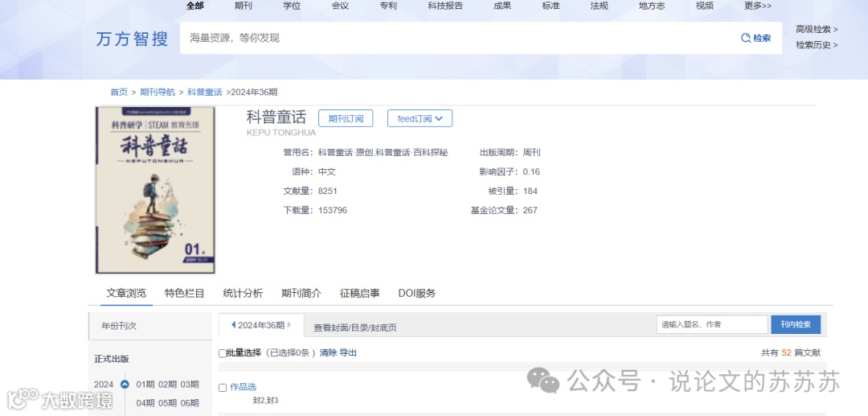Open the feed订阅 dropdown
The image size is (868, 416).
coord(420,118)
